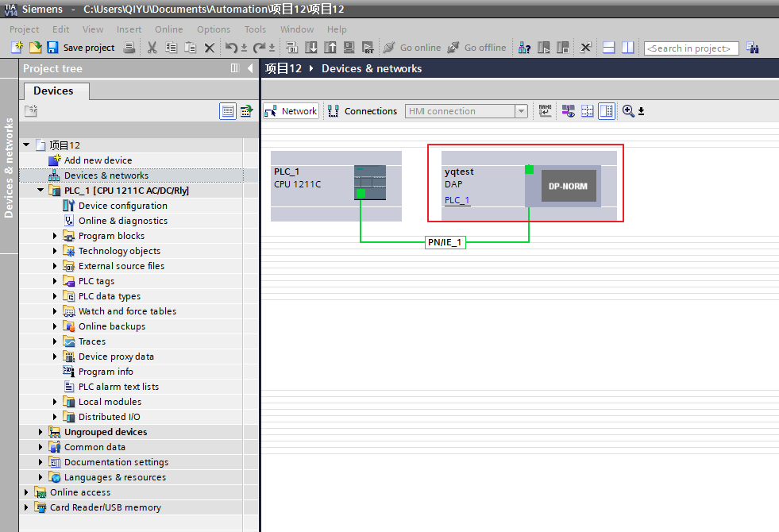The image size is (779, 532).
Task: Click the Start CPU icon
Action: 544,48
